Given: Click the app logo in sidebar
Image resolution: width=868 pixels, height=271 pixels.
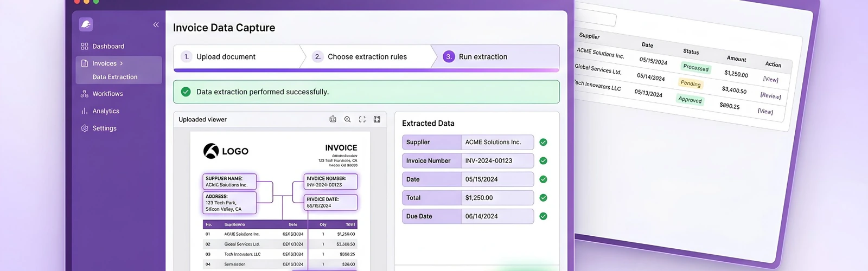Looking at the screenshot, I should 86,24.
